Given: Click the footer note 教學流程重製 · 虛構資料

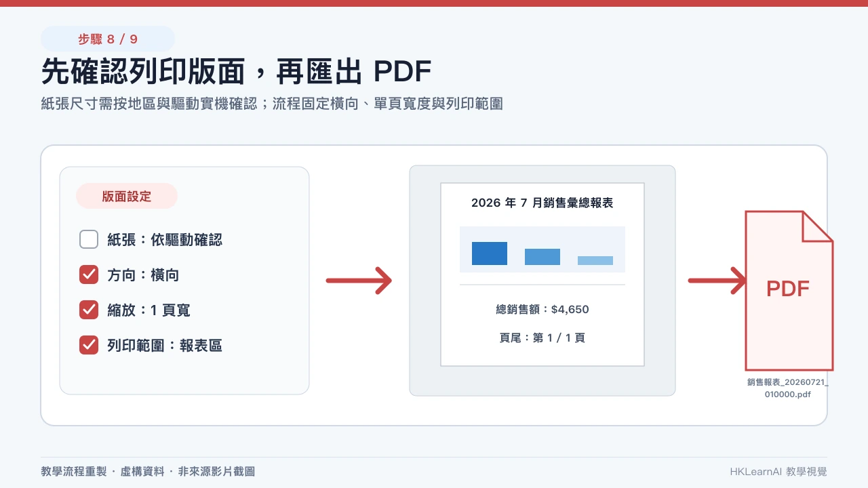Looking at the screenshot, I should pyautogui.click(x=148, y=471).
